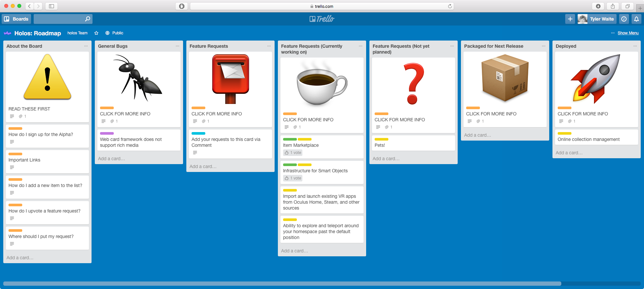Click the Show Menu link
The image size is (644, 289).
628,33
